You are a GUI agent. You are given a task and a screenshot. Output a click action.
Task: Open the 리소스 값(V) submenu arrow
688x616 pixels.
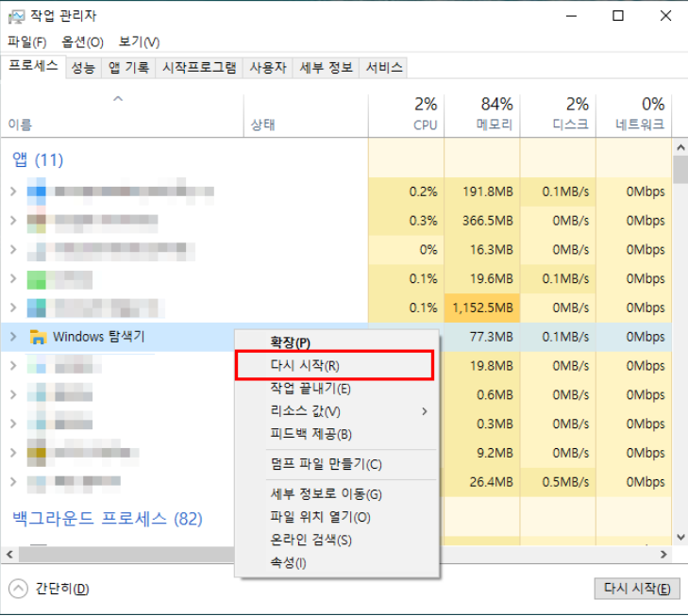[x=425, y=411]
